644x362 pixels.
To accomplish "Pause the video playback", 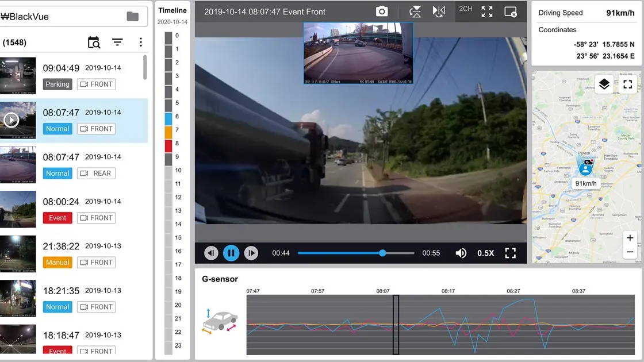I will pyautogui.click(x=231, y=253).
